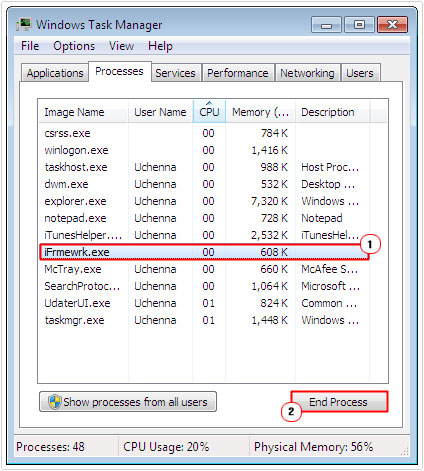Viewport: 424px width, 471px height.
Task: Open the View menu
Action: point(121,46)
